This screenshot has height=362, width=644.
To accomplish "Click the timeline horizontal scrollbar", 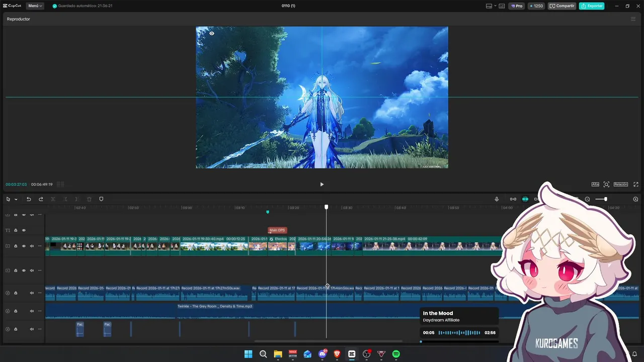I will [328, 341].
